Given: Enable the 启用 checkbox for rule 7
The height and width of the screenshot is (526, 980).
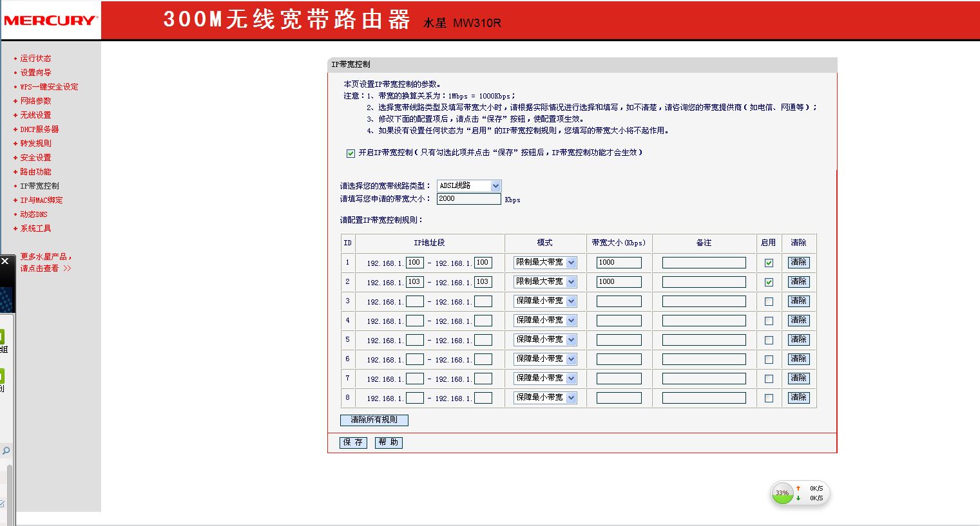Looking at the screenshot, I should (x=769, y=379).
